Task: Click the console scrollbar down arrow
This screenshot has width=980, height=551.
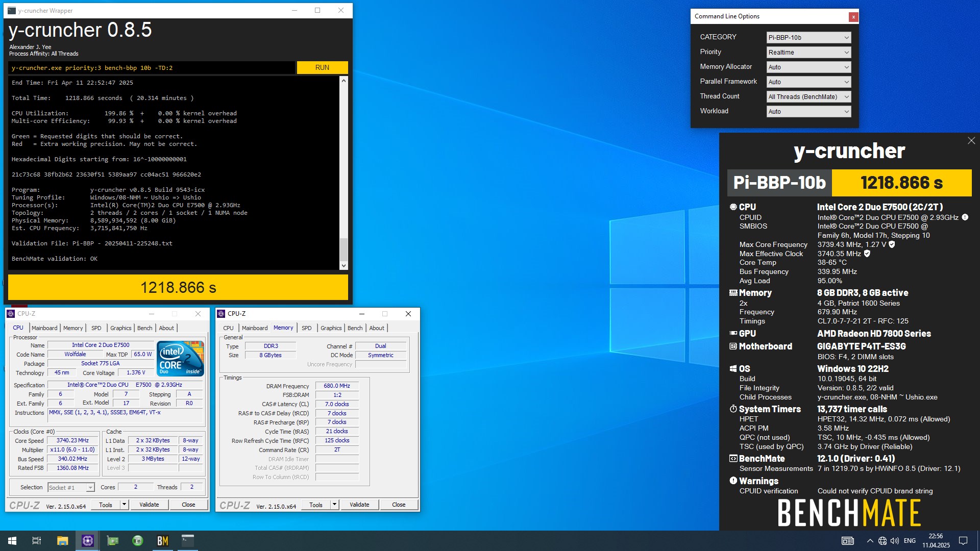Action: tap(344, 265)
